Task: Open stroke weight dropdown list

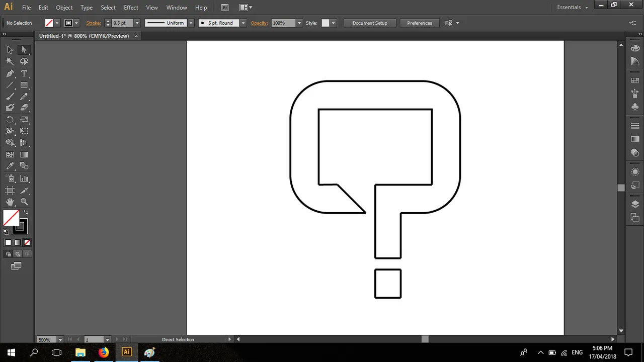Action: click(x=137, y=23)
